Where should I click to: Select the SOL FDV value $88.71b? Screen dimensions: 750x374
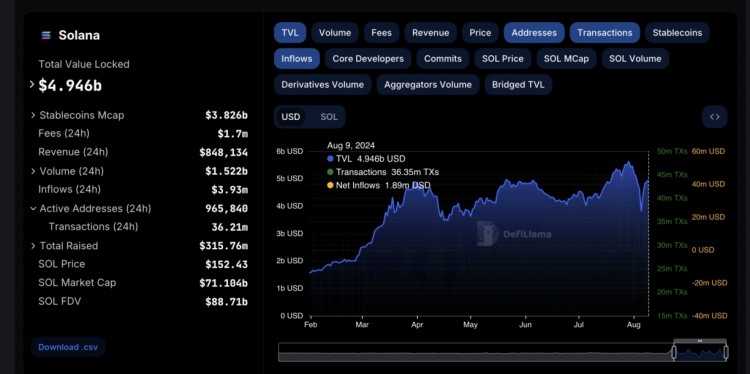pos(227,302)
